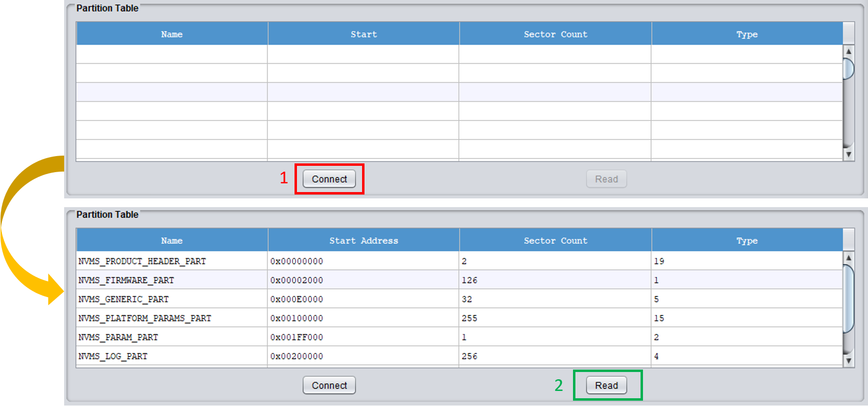Click type value 19 cell
Viewport: 868px width, 407px height.
coord(747,261)
